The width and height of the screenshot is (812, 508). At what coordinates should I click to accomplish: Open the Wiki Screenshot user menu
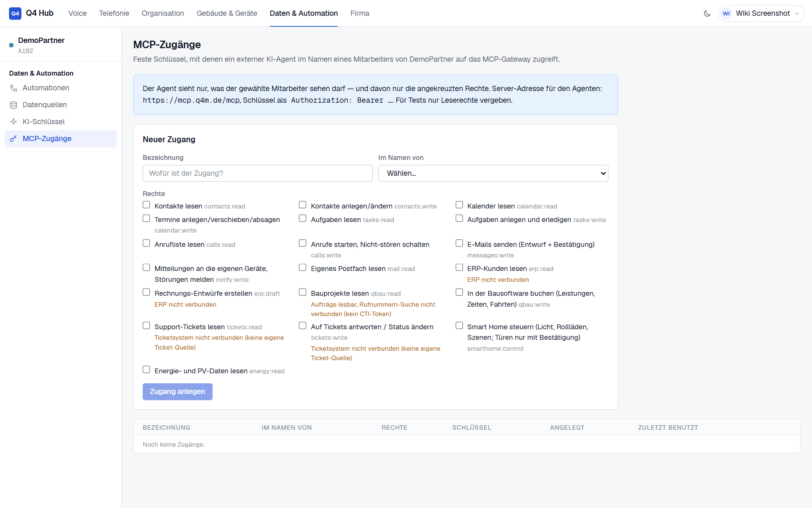761,14
